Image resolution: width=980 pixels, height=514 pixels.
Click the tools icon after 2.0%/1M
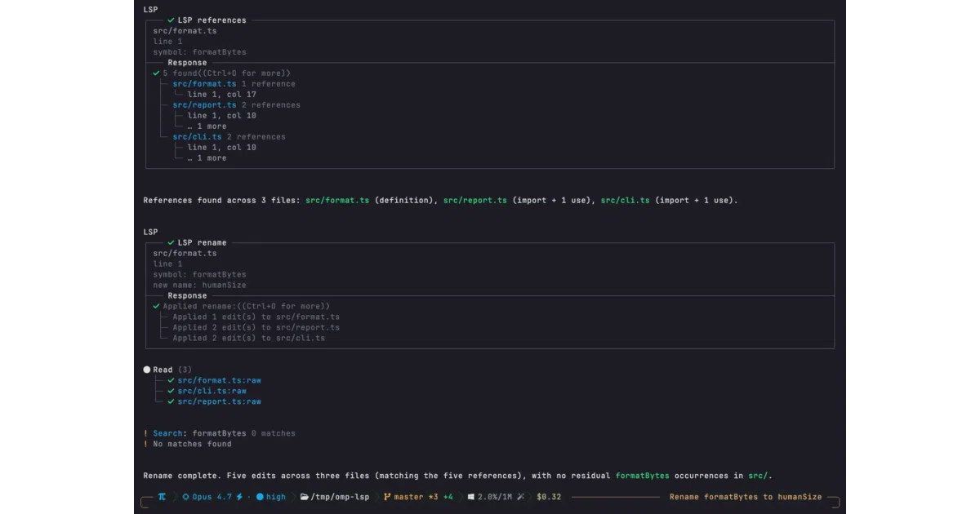pos(520,496)
